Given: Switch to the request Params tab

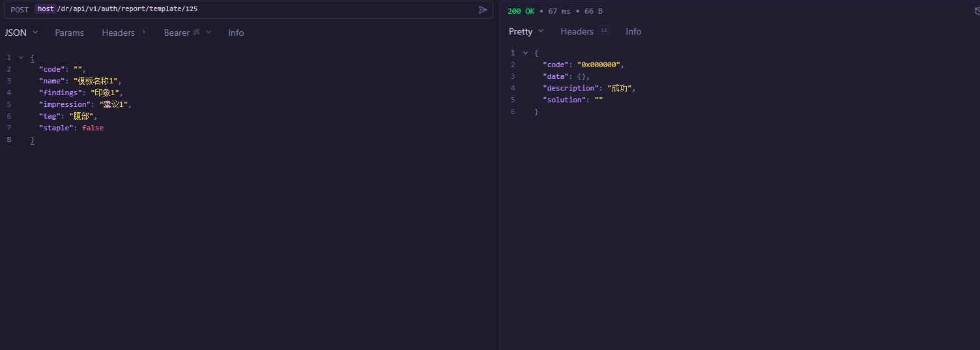Looking at the screenshot, I should [69, 33].
